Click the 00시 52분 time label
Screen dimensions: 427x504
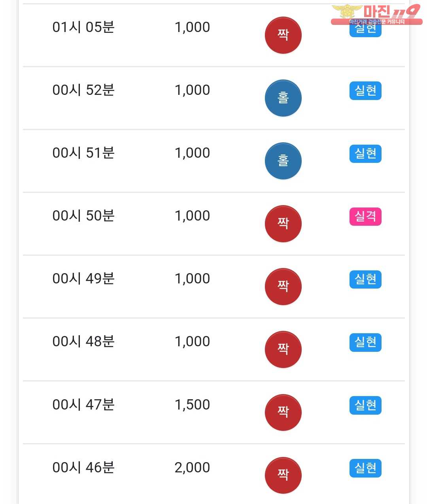point(83,90)
